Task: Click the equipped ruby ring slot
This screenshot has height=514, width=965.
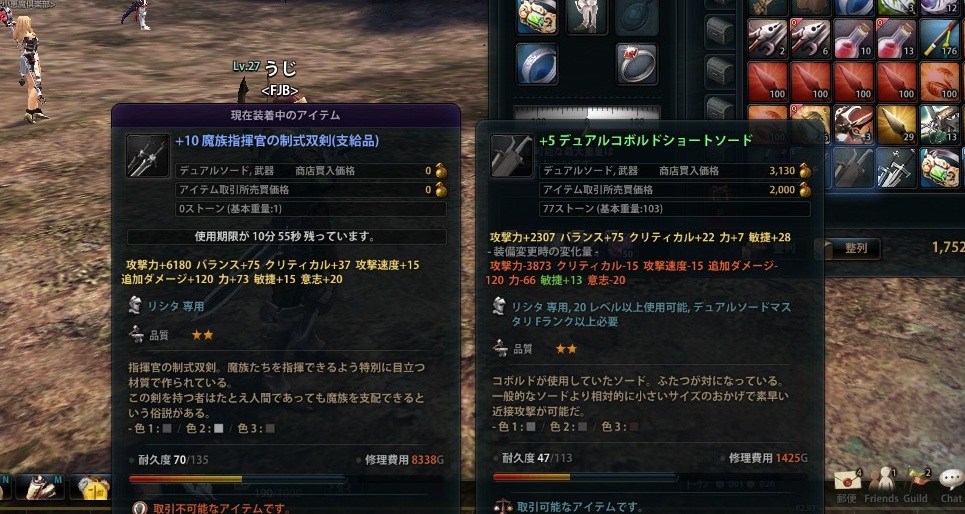Action: click(638, 64)
